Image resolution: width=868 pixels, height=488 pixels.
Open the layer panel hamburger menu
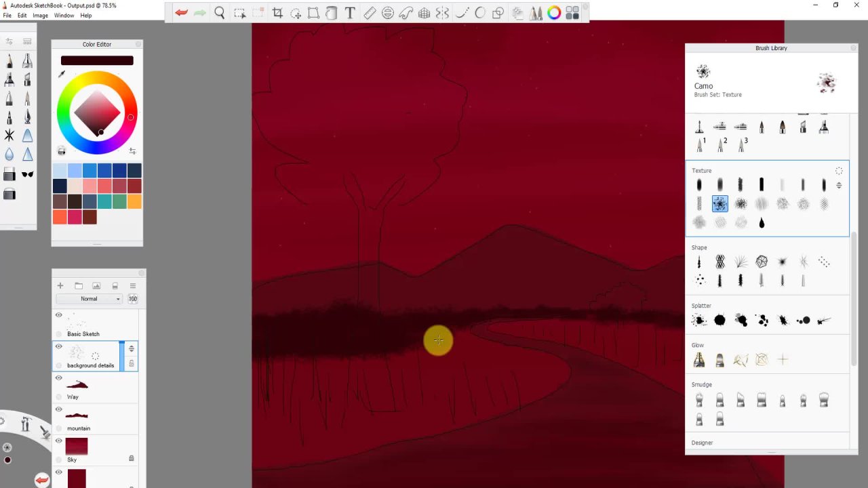133,286
